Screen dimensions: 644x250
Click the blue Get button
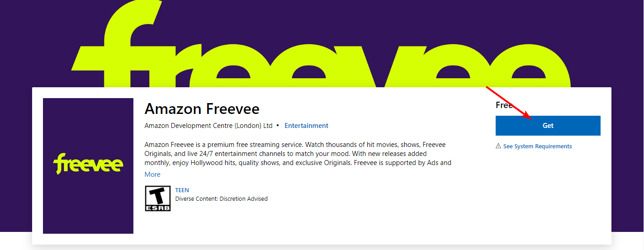[x=548, y=126]
